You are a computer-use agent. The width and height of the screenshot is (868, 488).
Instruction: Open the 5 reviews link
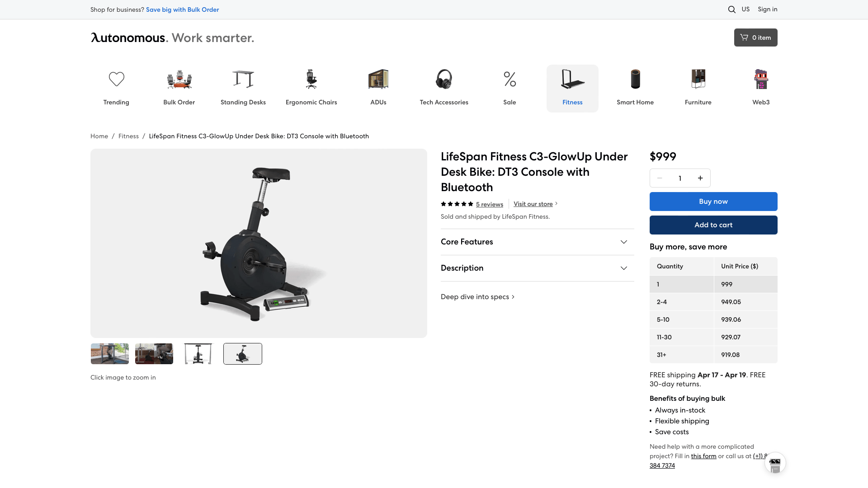489,204
